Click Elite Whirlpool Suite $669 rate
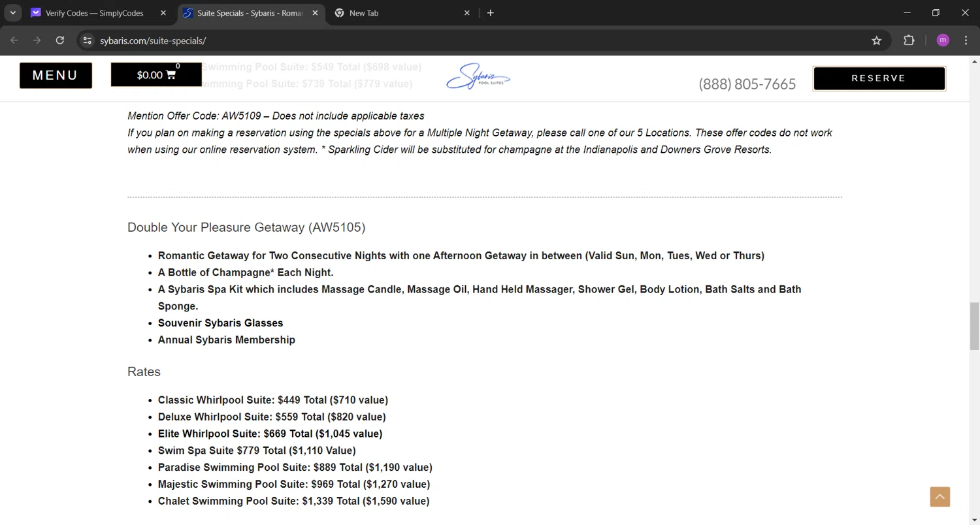Viewport: 980px width, 525px height. (x=270, y=434)
